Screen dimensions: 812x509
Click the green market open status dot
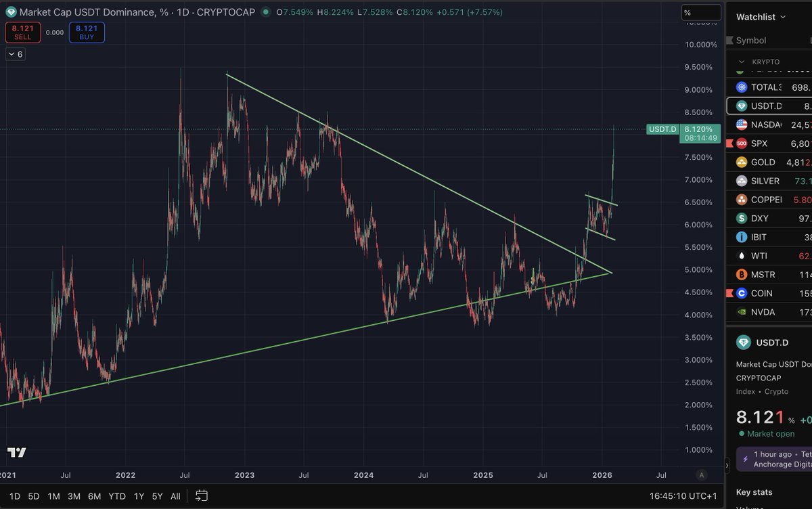tap(742, 433)
